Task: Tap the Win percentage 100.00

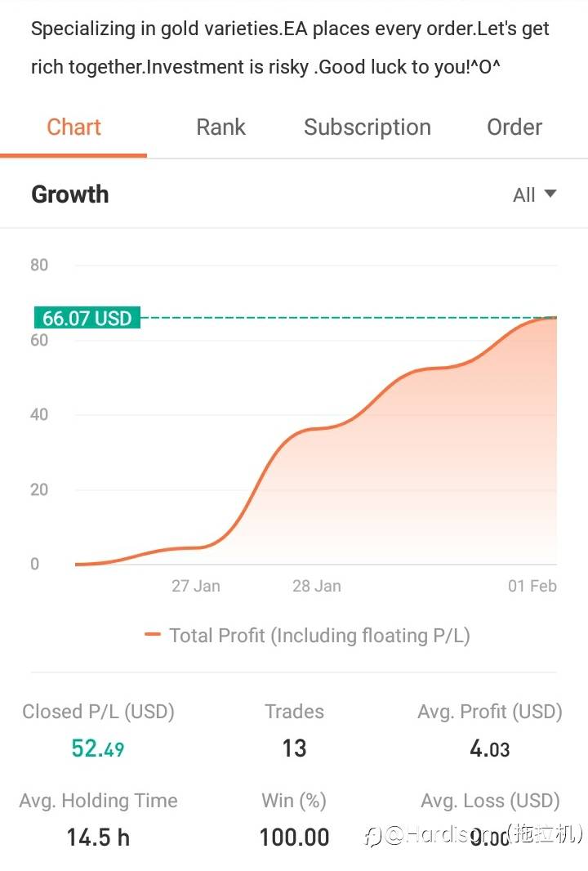Action: (x=294, y=837)
